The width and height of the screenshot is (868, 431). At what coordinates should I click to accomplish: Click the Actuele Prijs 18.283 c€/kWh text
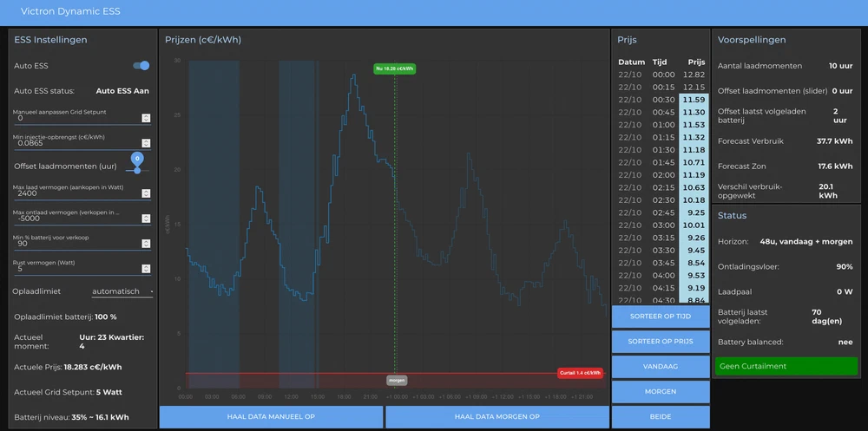click(x=68, y=367)
